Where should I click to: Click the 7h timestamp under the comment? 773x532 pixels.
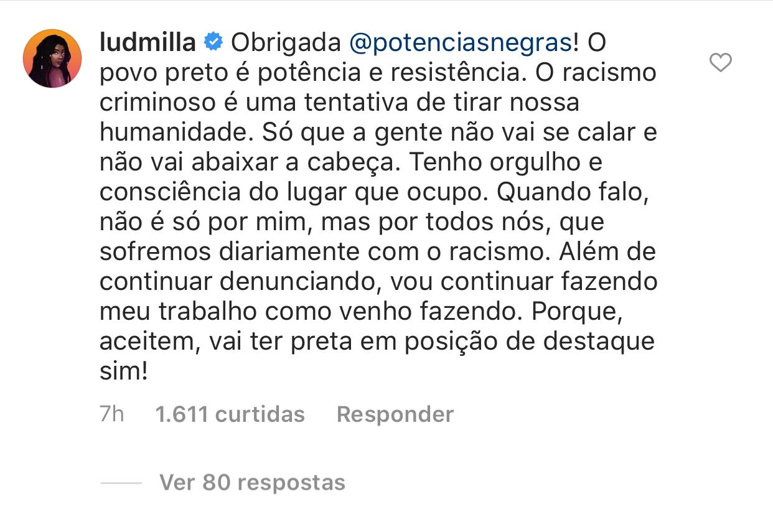pos(112,414)
